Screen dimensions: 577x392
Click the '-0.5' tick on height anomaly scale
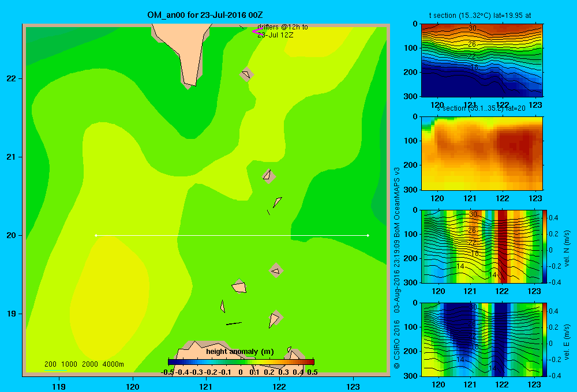point(167,372)
